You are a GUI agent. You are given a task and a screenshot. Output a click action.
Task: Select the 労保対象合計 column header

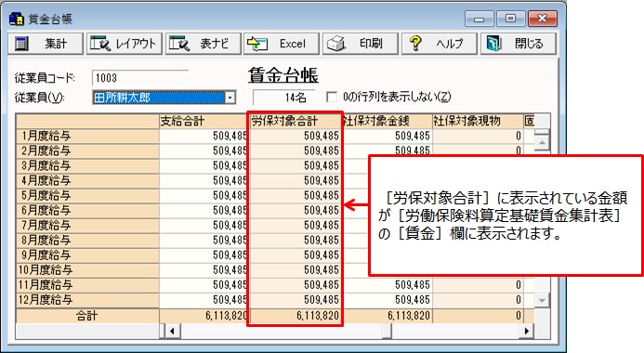coord(296,121)
